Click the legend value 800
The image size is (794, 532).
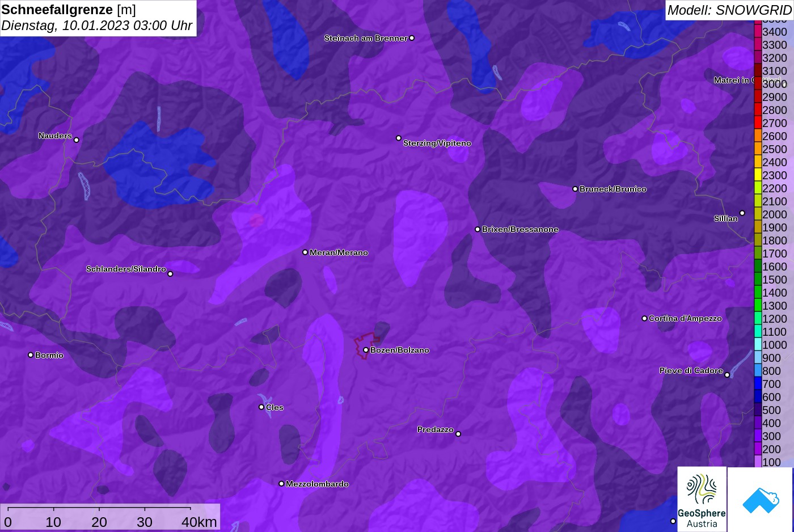click(772, 371)
